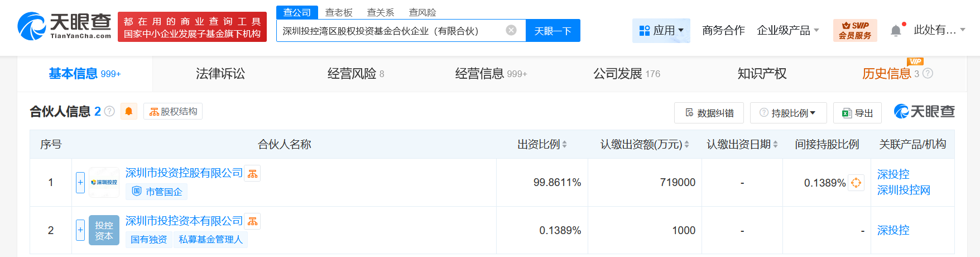Expand row 2 with the plus button

click(80, 230)
